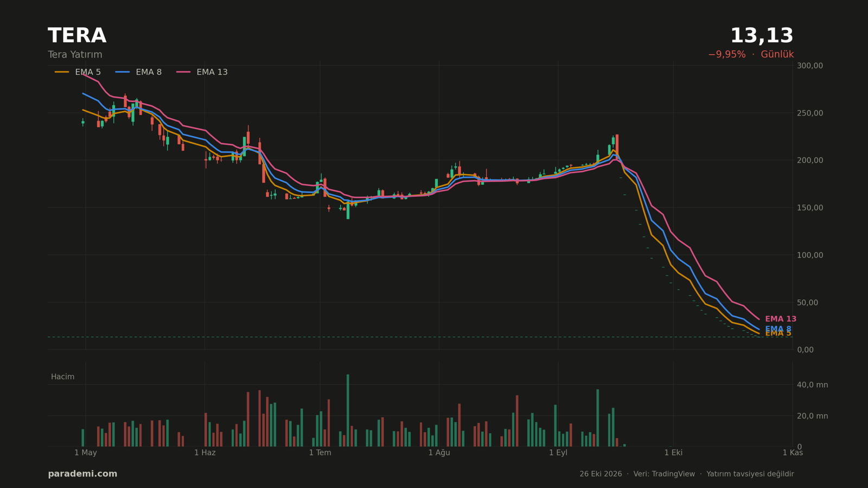Click the pink EMA 13 legend line swatch

pyautogui.click(x=183, y=72)
